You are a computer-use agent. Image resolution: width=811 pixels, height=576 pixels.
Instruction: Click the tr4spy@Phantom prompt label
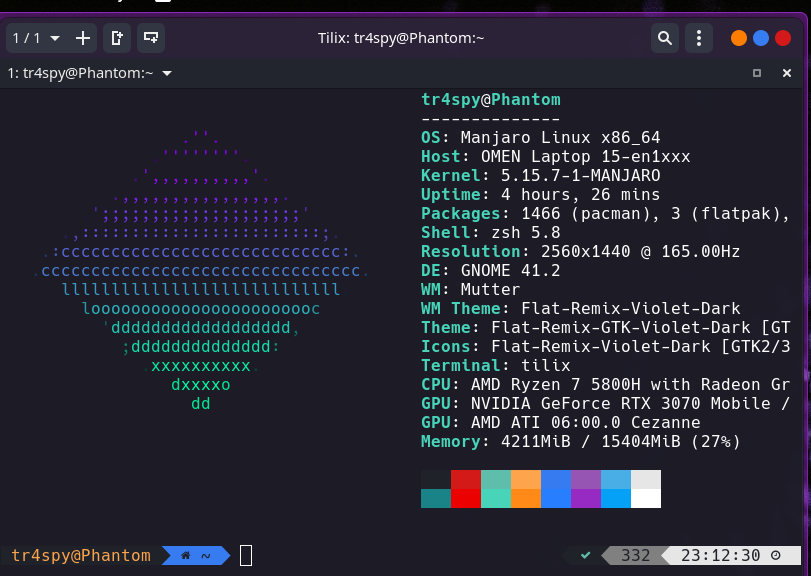point(80,555)
